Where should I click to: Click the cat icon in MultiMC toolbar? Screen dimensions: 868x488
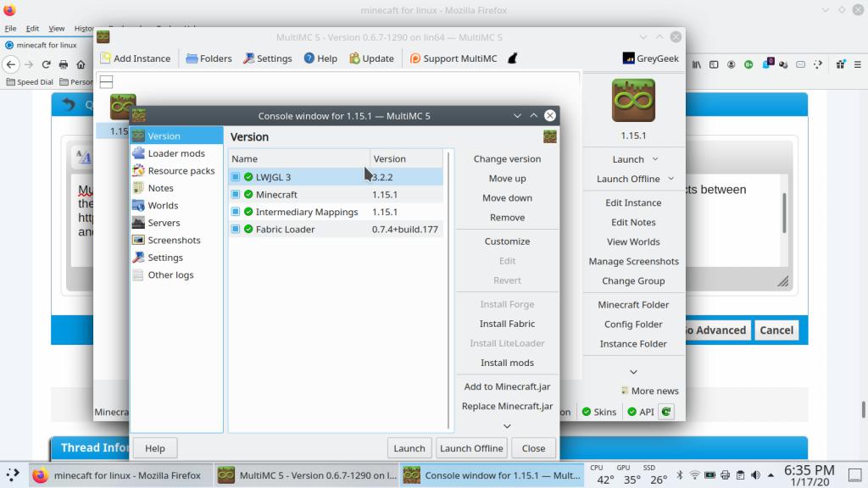click(x=512, y=58)
